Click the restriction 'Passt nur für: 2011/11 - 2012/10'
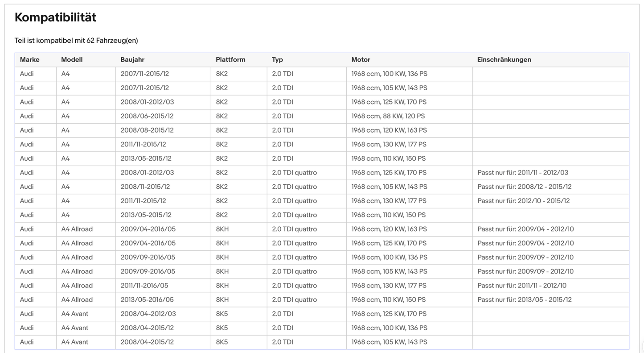This screenshot has width=644, height=353. tap(522, 286)
